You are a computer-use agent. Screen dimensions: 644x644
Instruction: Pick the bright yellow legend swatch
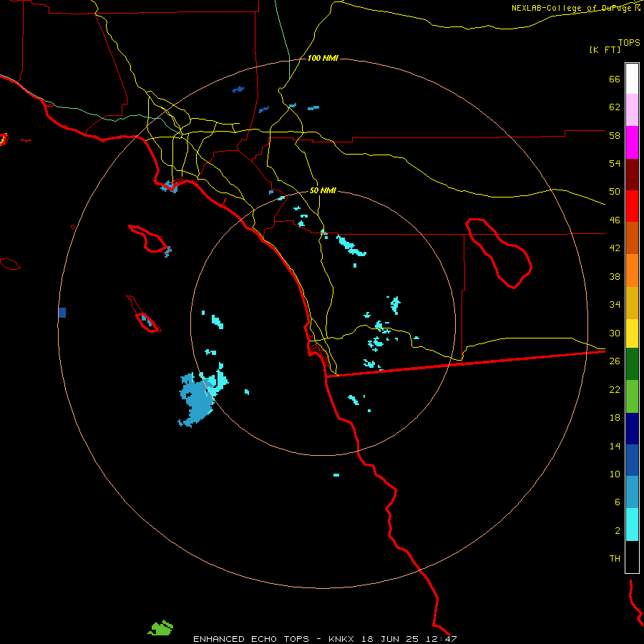pyautogui.click(x=632, y=333)
